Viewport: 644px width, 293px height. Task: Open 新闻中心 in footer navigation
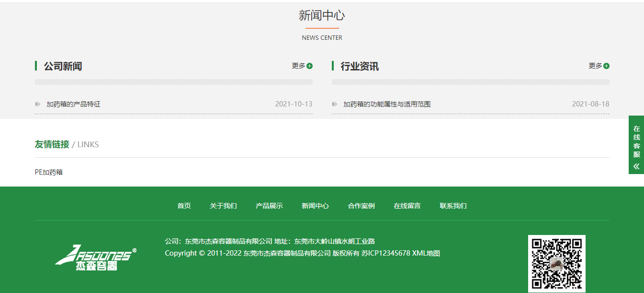(315, 206)
